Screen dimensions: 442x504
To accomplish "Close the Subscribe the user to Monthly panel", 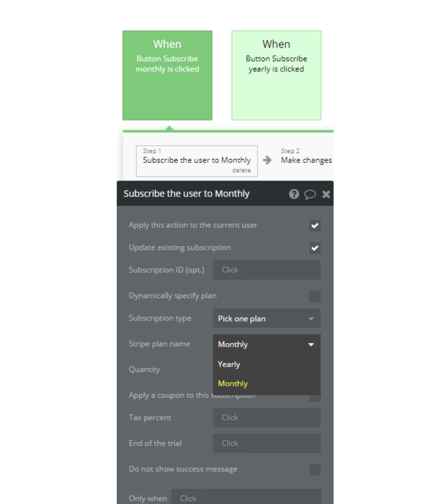I will [x=326, y=194].
